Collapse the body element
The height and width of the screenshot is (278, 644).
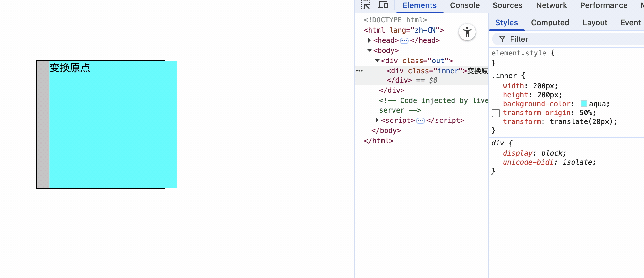(370, 50)
